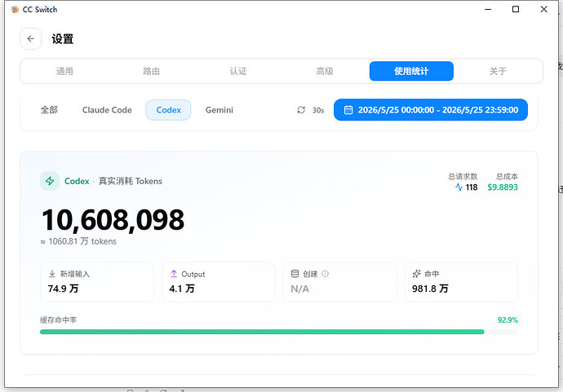Switch to the 路由 tab
The image size is (563, 392).
pyautogui.click(x=151, y=71)
